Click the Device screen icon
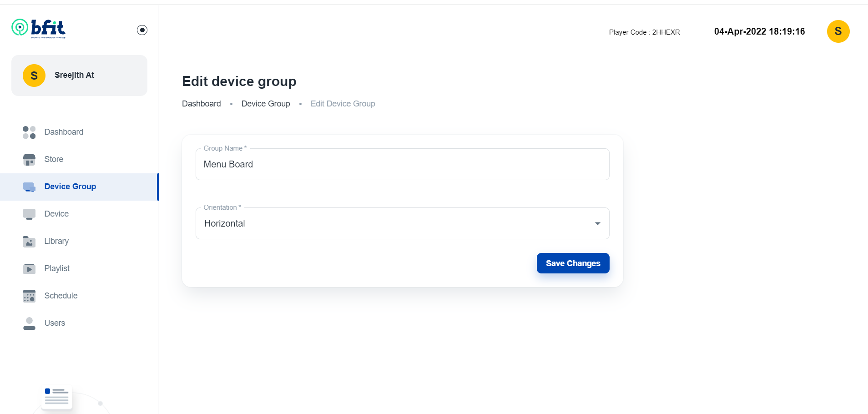868x414 pixels. tap(29, 214)
